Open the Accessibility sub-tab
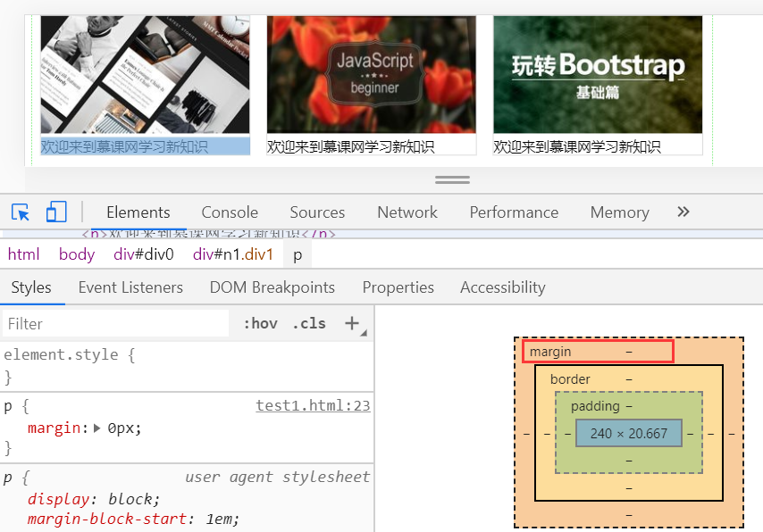 (503, 287)
